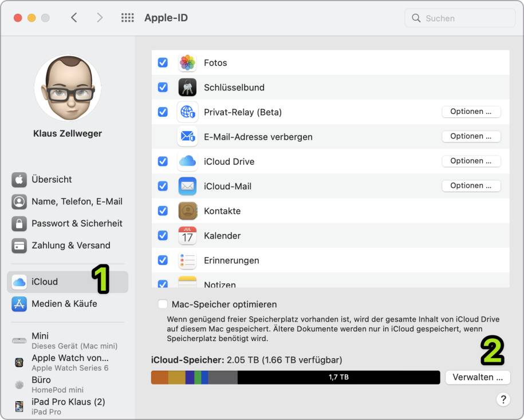Toggle the Privat-Relay (Beta) checkbox
This screenshot has height=420, width=524.
tap(163, 112)
